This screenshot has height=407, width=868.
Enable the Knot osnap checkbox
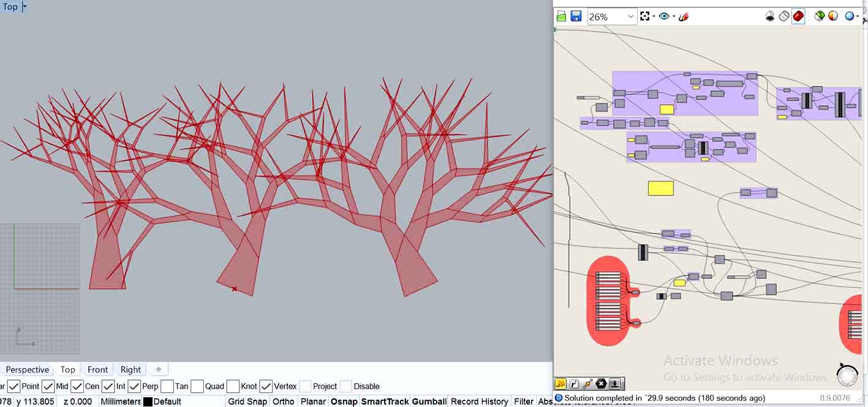[x=233, y=386]
